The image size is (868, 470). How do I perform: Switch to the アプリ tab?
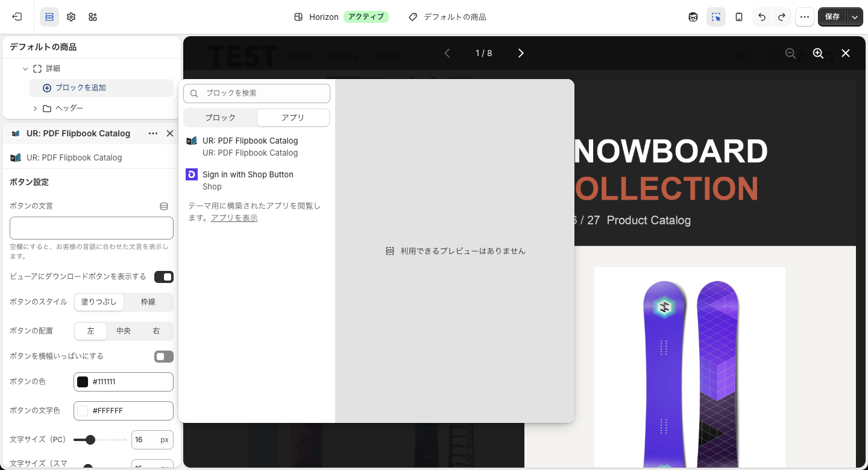pyautogui.click(x=293, y=118)
